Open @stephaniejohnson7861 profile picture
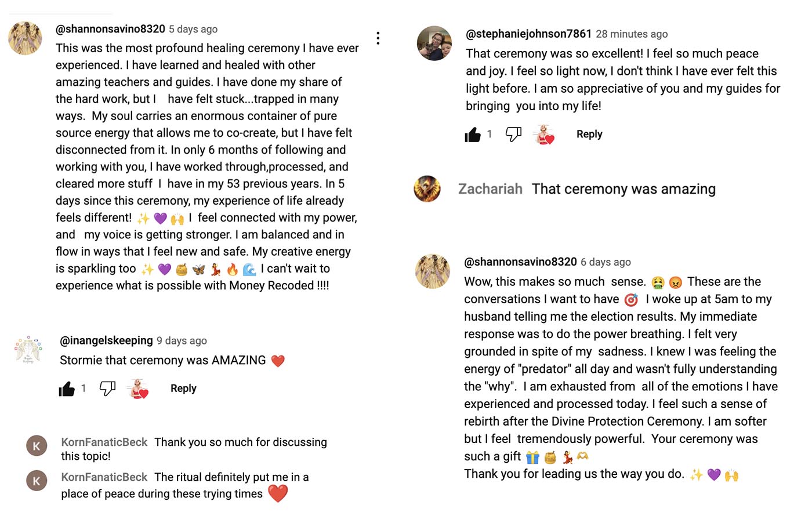Image resolution: width=812 pixels, height=512 pixels. (434, 43)
